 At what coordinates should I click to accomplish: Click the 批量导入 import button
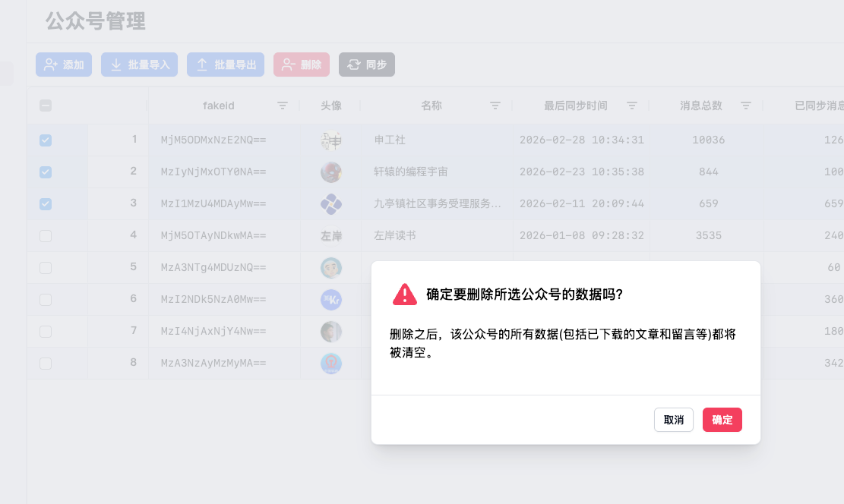pyautogui.click(x=140, y=65)
